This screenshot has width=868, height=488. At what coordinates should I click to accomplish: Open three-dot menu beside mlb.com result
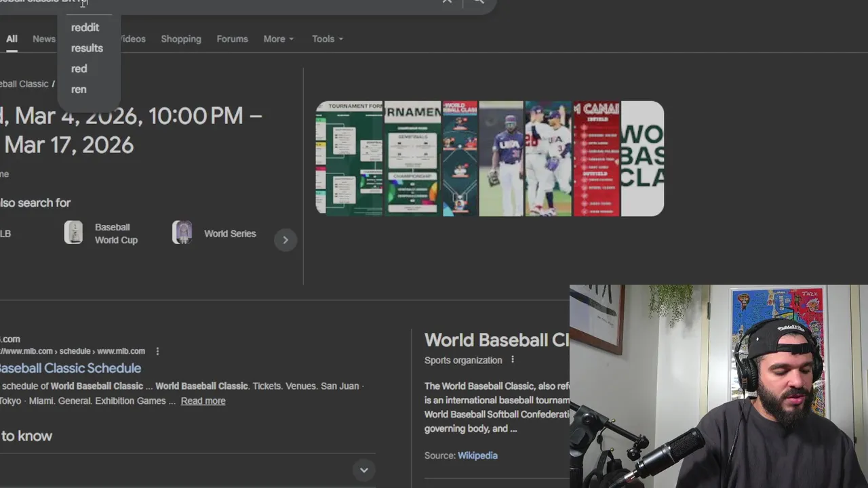click(x=157, y=351)
